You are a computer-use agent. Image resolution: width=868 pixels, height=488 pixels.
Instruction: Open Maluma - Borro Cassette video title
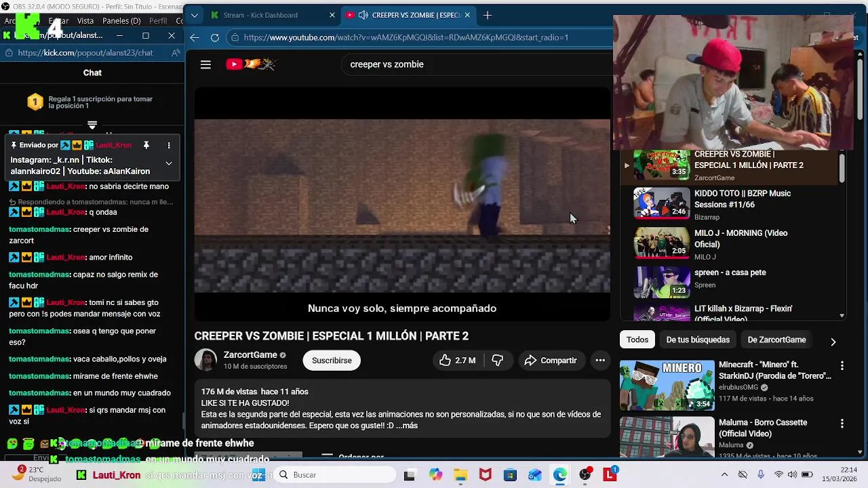tap(763, 428)
